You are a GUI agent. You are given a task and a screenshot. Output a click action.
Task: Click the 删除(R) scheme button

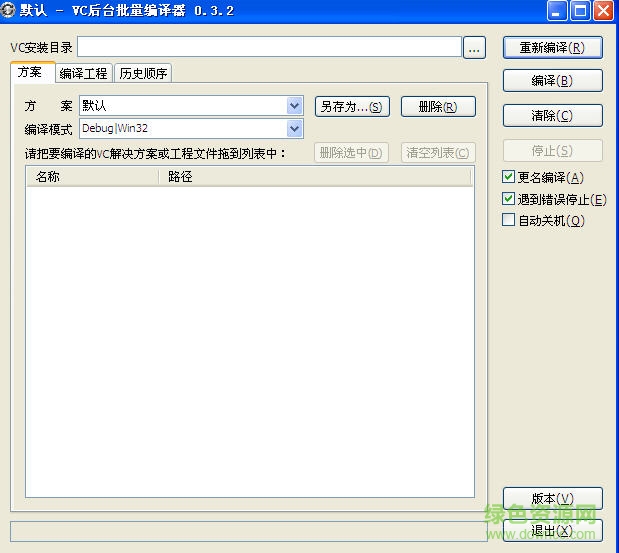coord(438,107)
